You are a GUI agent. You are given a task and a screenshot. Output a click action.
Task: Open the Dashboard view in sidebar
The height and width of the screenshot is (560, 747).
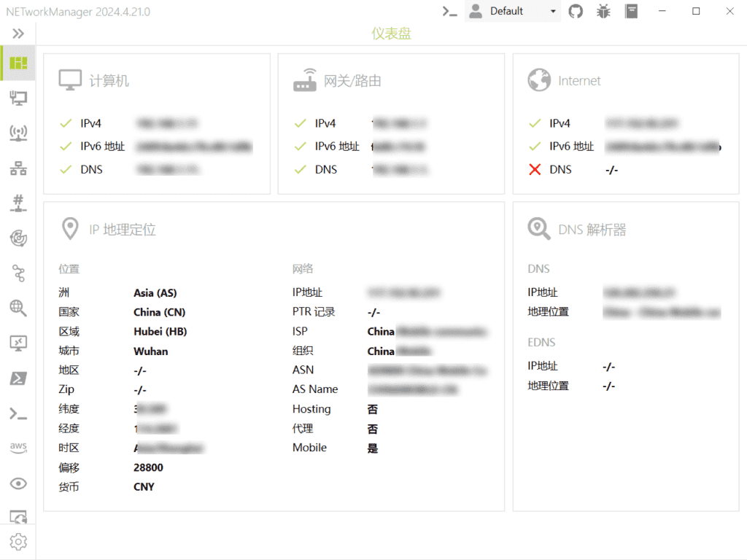point(18,63)
